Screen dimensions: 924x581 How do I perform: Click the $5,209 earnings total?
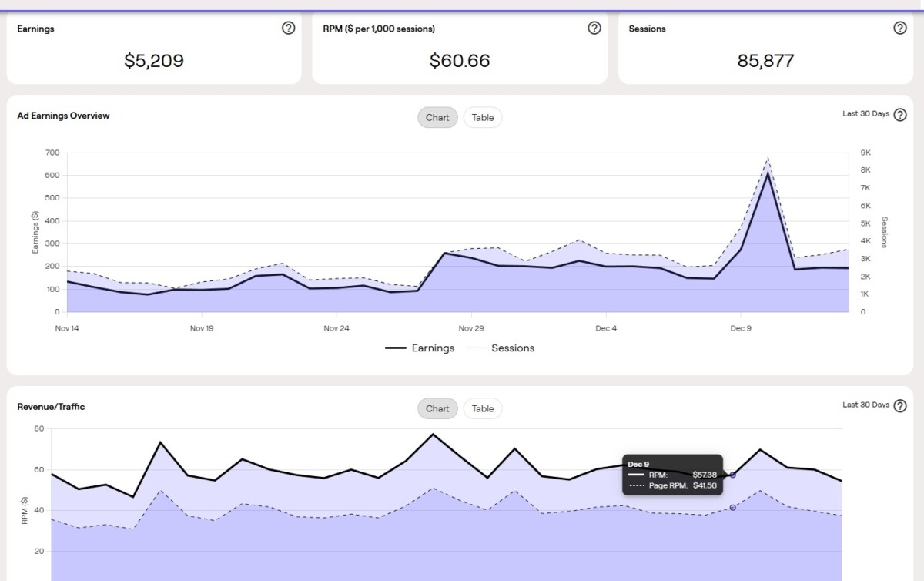point(154,61)
